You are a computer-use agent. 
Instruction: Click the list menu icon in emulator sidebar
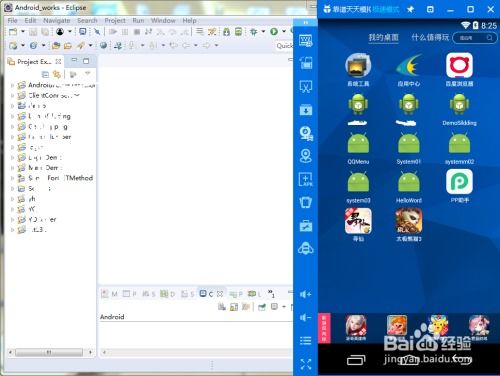click(x=305, y=341)
